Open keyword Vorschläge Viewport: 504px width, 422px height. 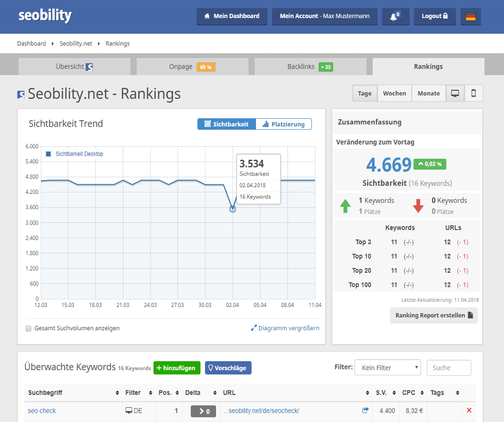[228, 368]
